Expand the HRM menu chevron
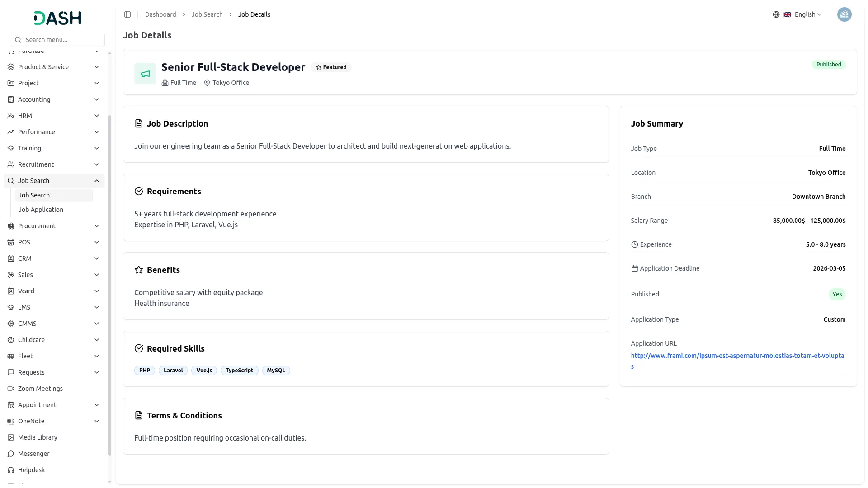868x488 pixels. pyautogui.click(x=96, y=116)
